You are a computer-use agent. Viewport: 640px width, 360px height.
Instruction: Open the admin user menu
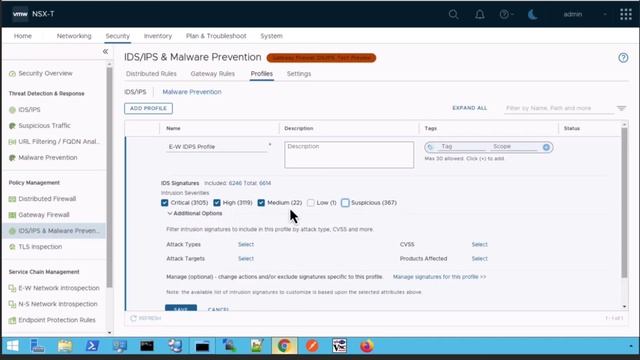(573, 14)
